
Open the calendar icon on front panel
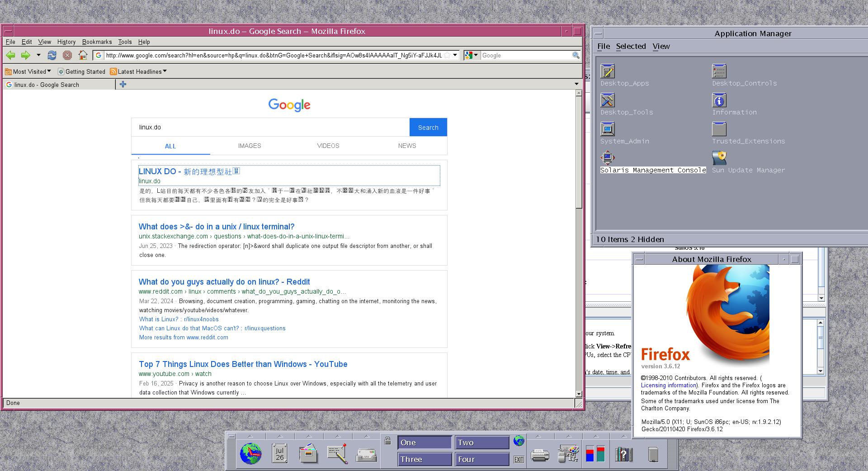[x=279, y=454]
